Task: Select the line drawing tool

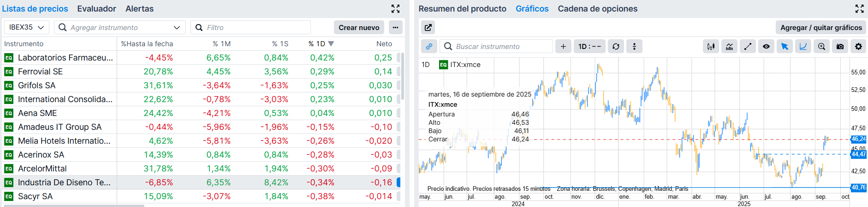Action: click(748, 46)
